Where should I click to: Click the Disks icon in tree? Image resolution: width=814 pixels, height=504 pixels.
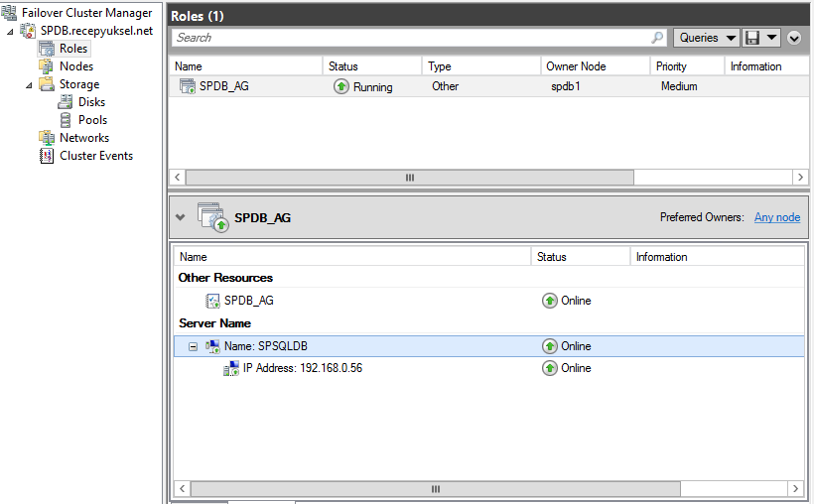(65, 102)
